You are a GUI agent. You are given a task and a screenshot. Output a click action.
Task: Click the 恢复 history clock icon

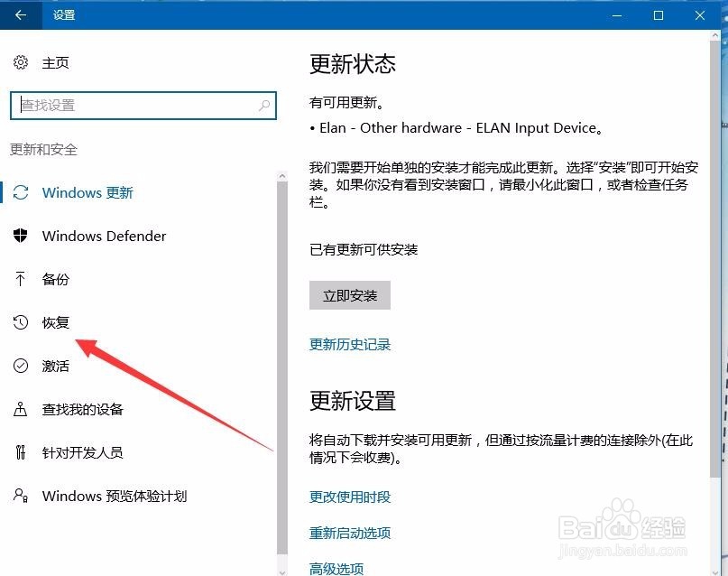click(x=20, y=322)
